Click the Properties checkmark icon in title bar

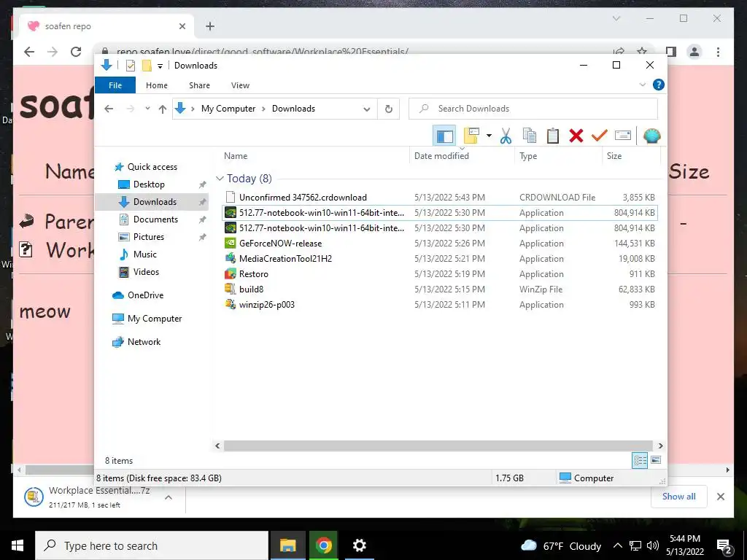(131, 66)
